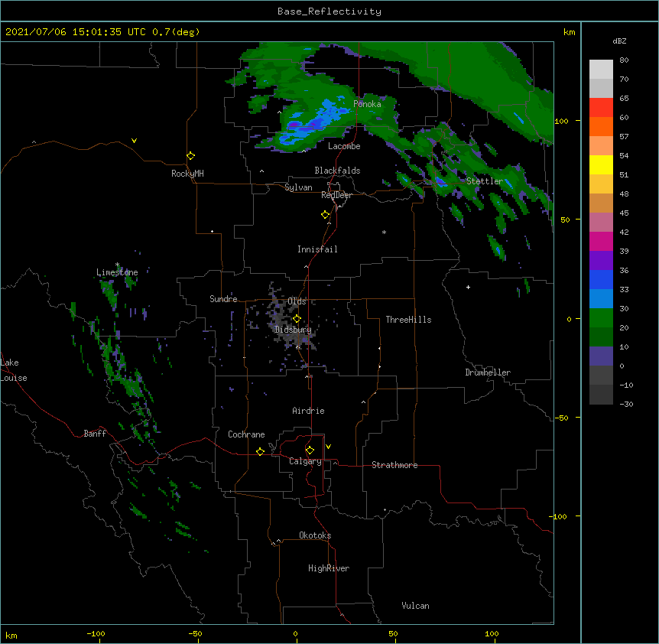Click the km unit label at bottom left
This screenshot has width=659, height=644.
(x=11, y=636)
